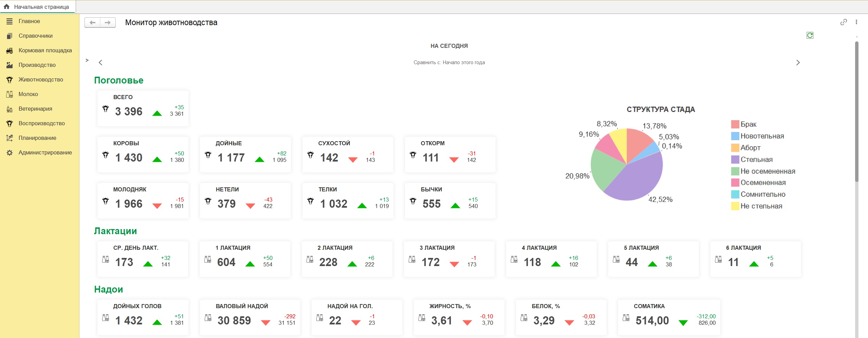
Task: Click the home icon on Начальная страница tab
Action: click(6, 6)
